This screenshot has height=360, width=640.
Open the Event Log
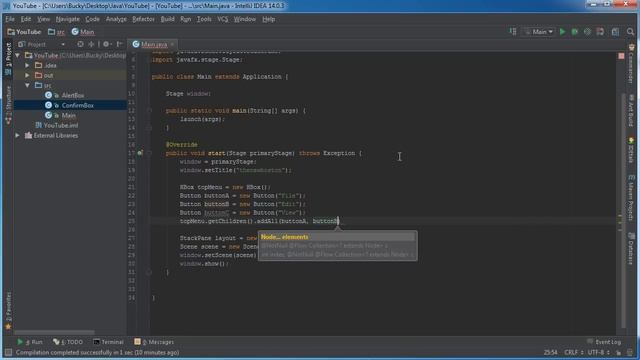tap(604, 342)
